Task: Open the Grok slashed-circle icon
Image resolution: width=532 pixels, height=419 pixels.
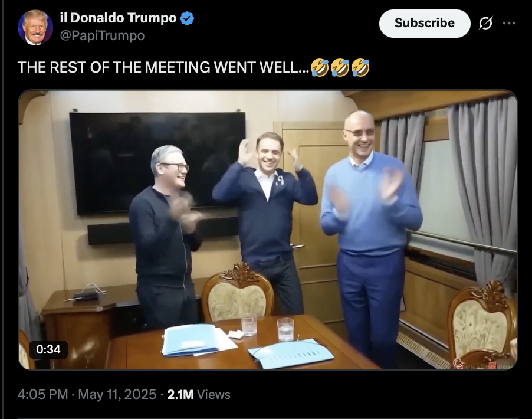Action: click(x=485, y=23)
